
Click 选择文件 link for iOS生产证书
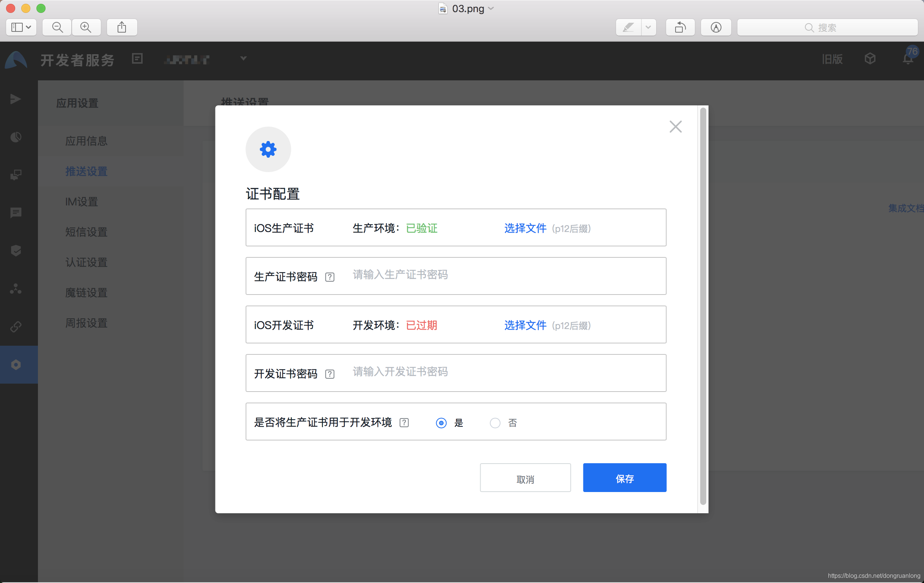[x=525, y=228]
